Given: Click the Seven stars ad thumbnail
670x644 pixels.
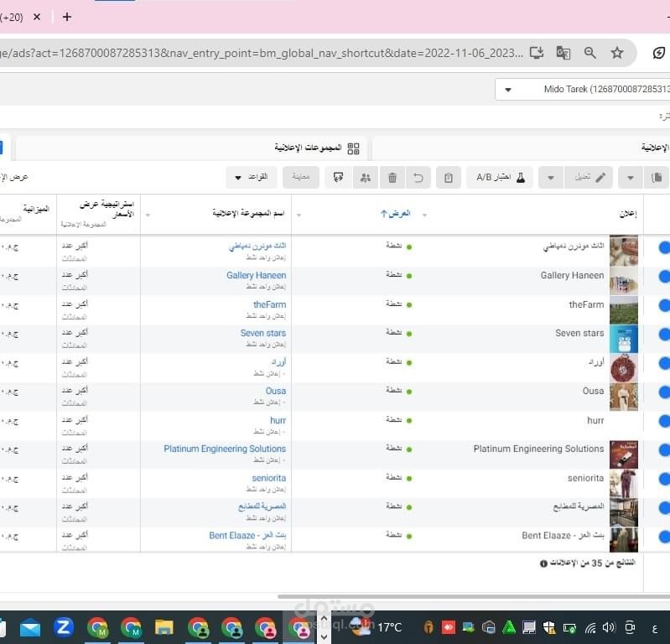Looking at the screenshot, I should [623, 339].
